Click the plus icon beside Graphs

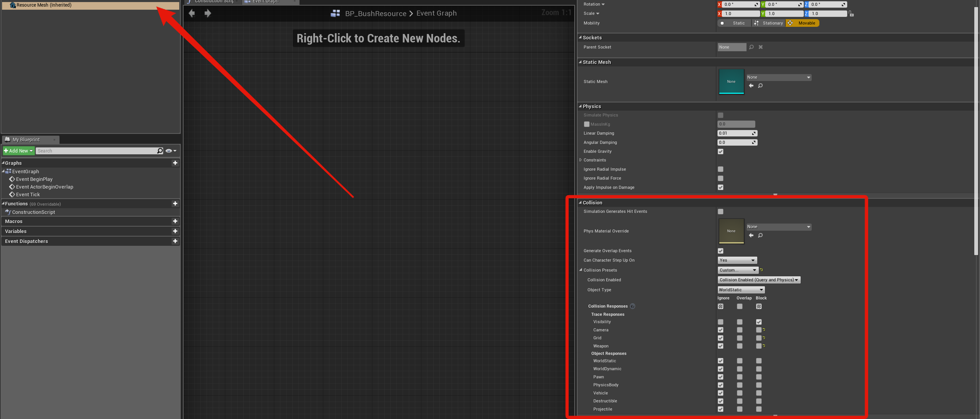click(175, 163)
